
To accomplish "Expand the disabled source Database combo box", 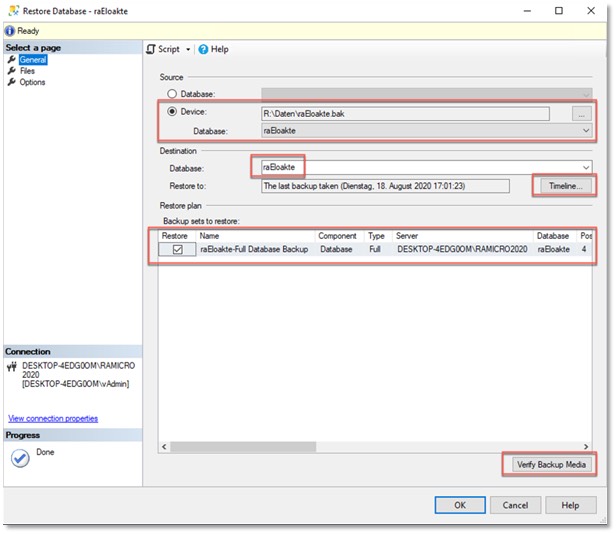I will [586, 94].
